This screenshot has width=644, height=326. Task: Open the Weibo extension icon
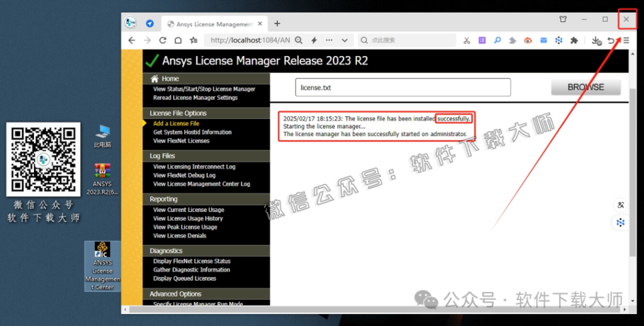(528, 40)
